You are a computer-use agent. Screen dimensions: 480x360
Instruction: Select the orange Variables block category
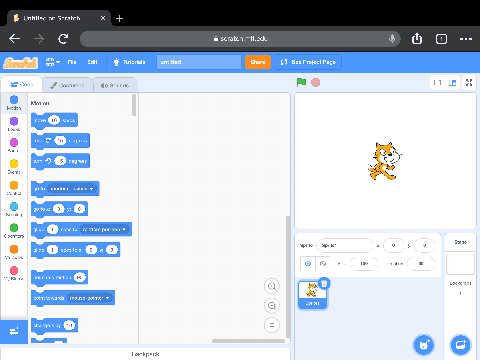[x=14, y=252]
